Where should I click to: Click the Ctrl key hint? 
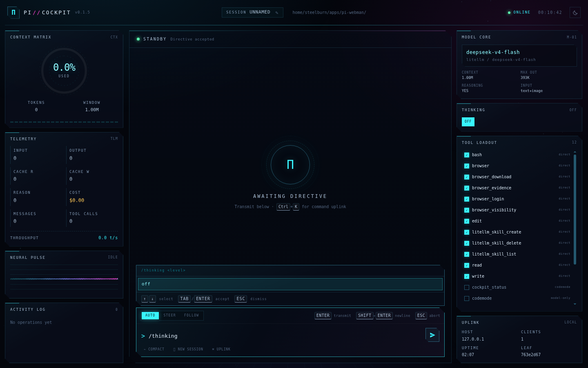pyautogui.click(x=283, y=207)
